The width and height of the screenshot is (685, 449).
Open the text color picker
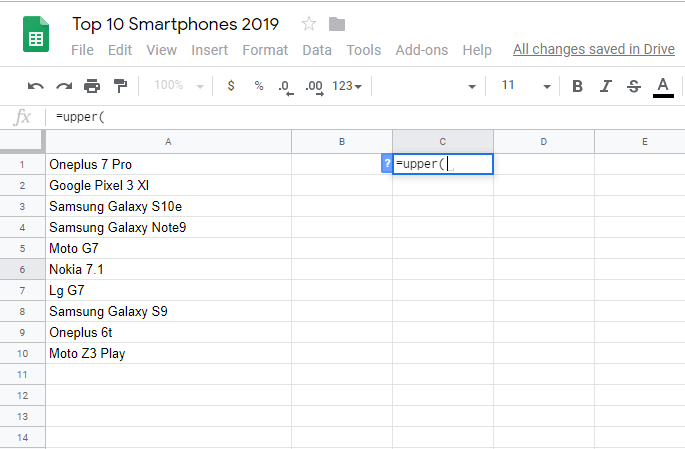663,87
